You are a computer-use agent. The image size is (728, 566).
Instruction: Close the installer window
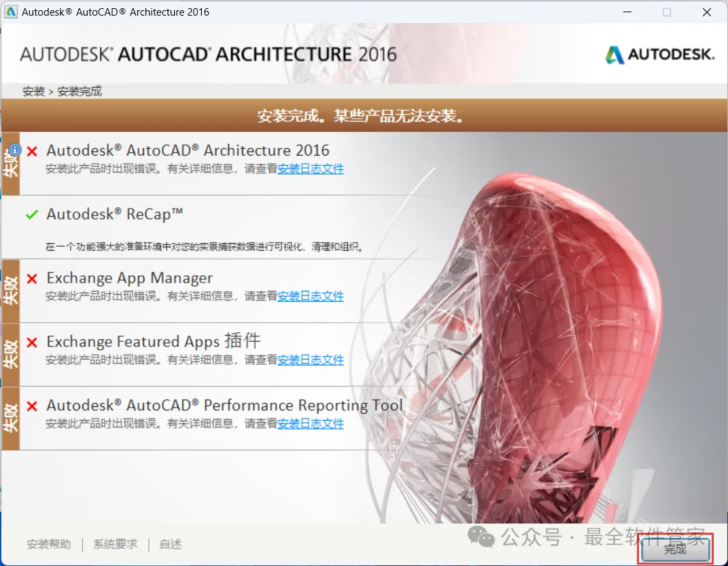[x=707, y=12]
